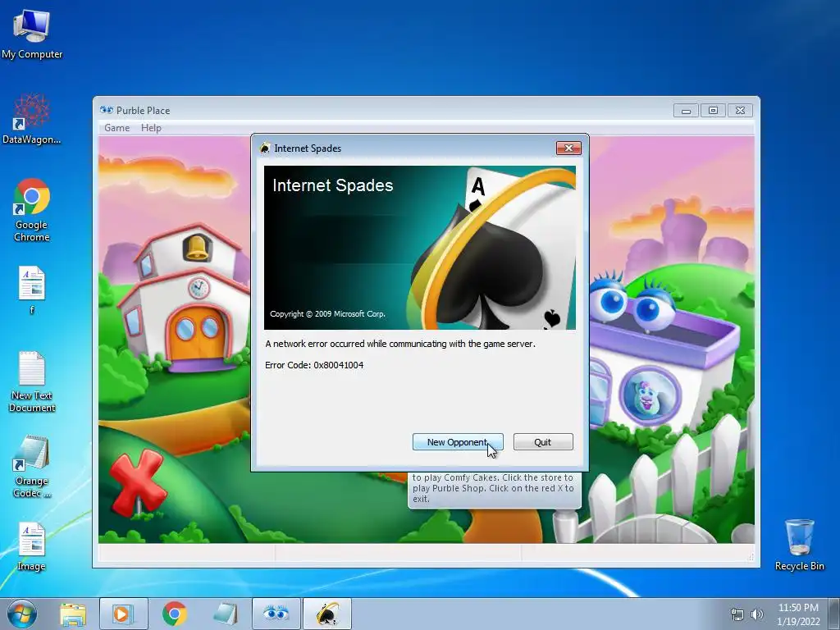Screen dimensions: 840x630
Task: Maximize the Purble Place window
Action: pyautogui.click(x=713, y=111)
